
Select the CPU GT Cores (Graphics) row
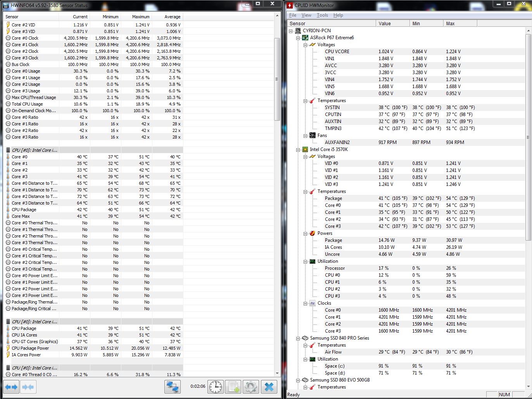[x=93, y=342]
